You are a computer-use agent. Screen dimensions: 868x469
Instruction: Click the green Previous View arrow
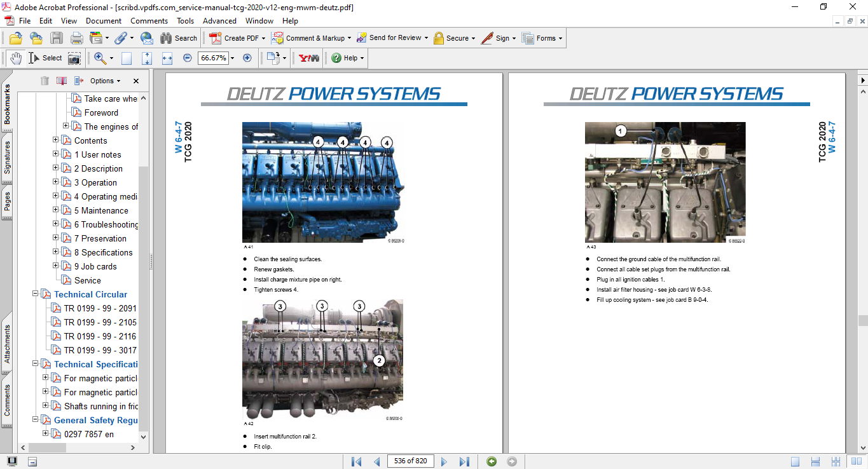491,461
